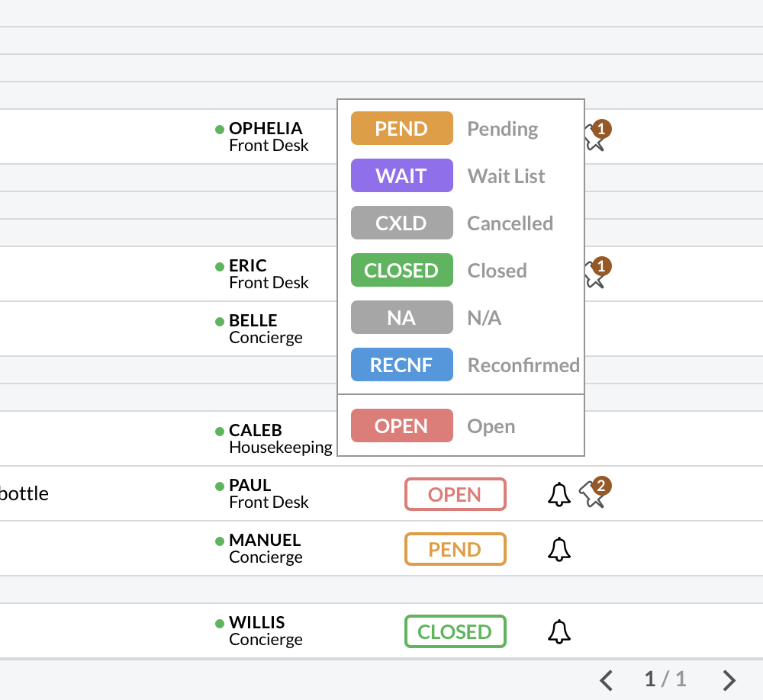Select Open at the bottom of the status menu

[x=402, y=425]
